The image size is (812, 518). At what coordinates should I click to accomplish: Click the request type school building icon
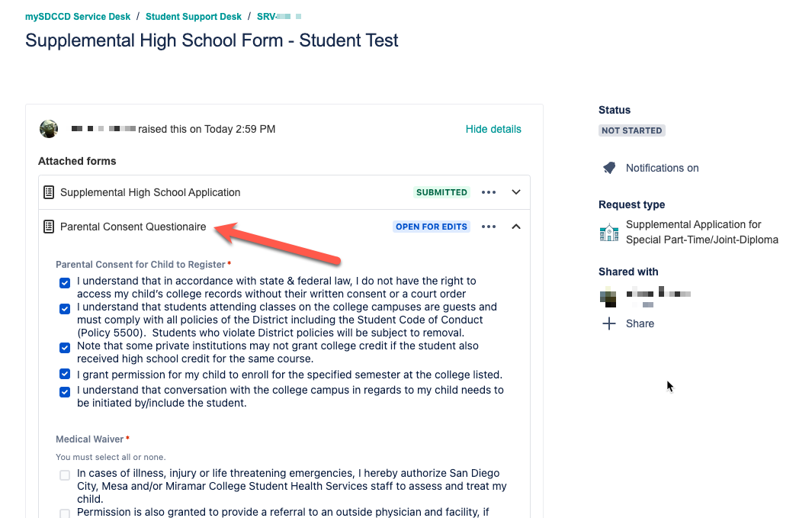609,233
